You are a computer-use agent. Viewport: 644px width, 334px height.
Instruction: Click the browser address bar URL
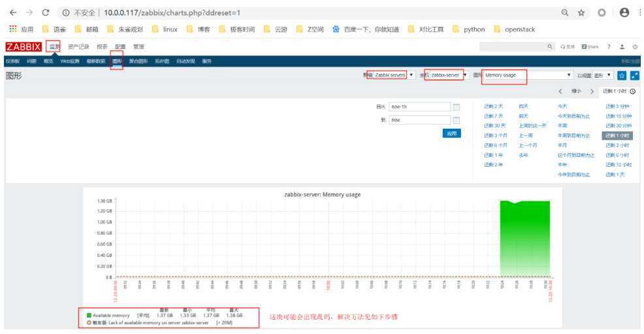pos(172,12)
